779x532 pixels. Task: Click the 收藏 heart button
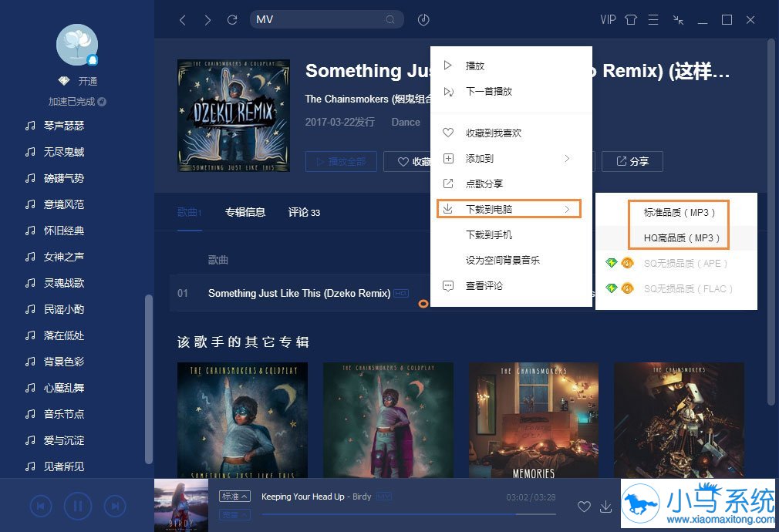click(x=407, y=161)
